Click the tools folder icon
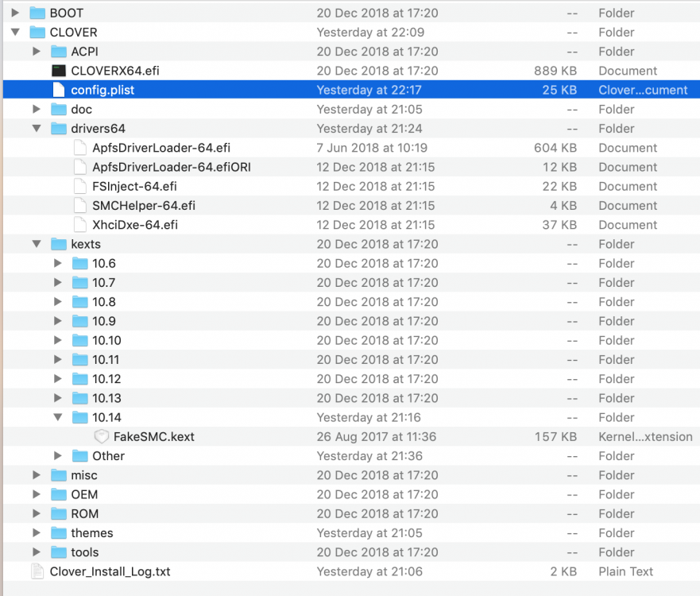Viewport: 700px width, 596px height. click(59, 551)
